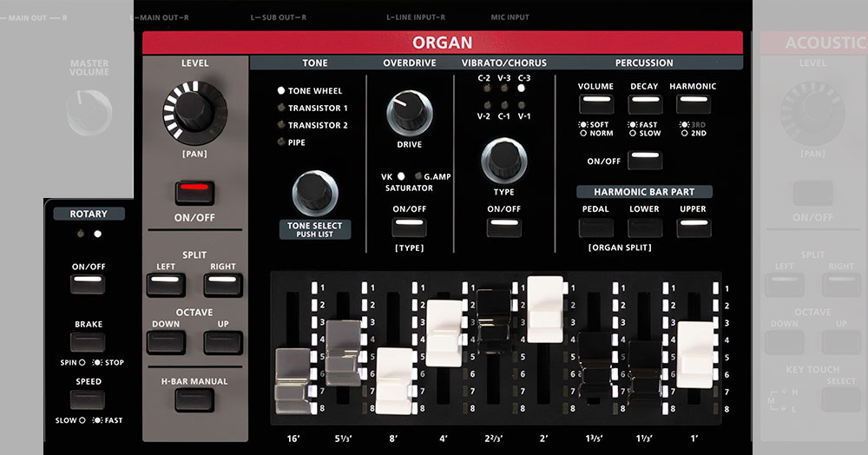This screenshot has height=455, width=868.
Task: Turn the dimmed MASTER VOLUME knob
Action: pos(89,112)
